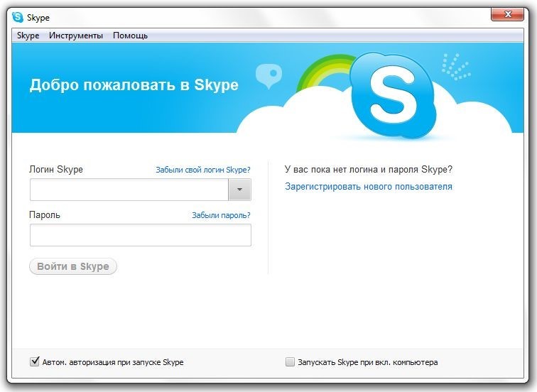Click the 'Добро пожаловать в Skype' heading
This screenshot has height=392, width=537.
(134, 85)
